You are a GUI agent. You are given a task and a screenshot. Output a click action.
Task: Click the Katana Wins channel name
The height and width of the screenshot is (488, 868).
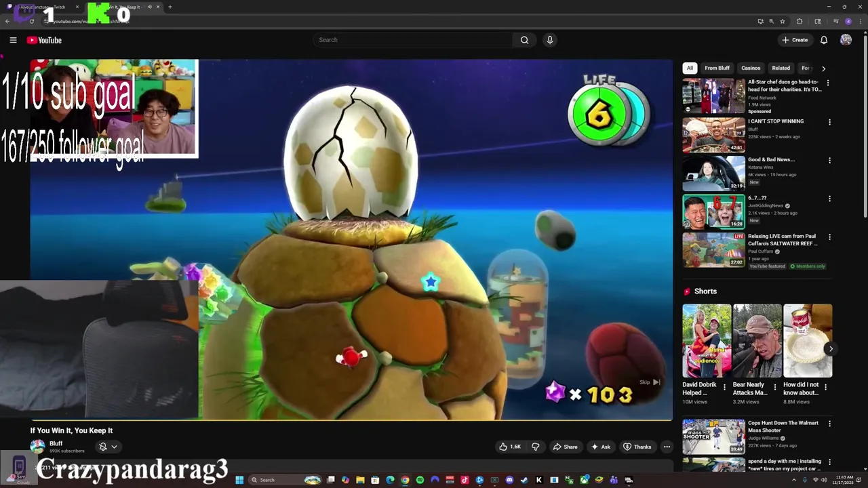762,167
